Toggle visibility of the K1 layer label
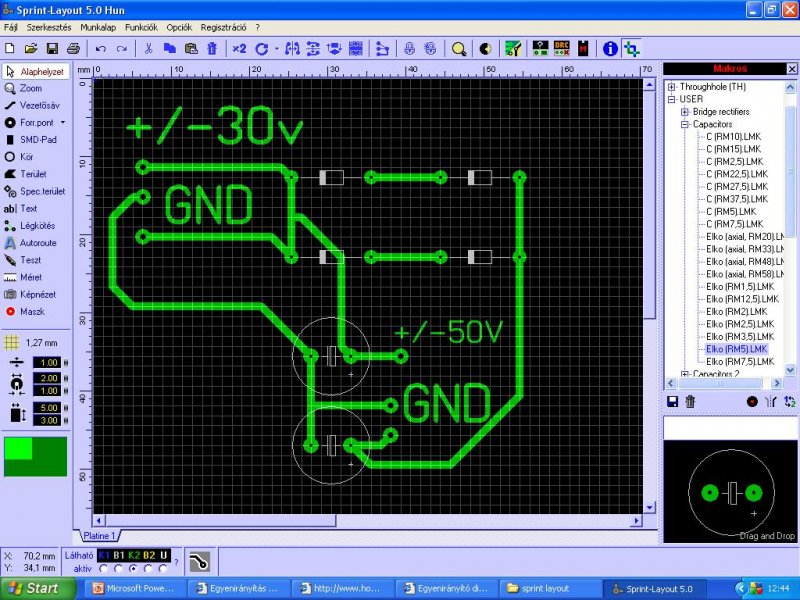 104,555
